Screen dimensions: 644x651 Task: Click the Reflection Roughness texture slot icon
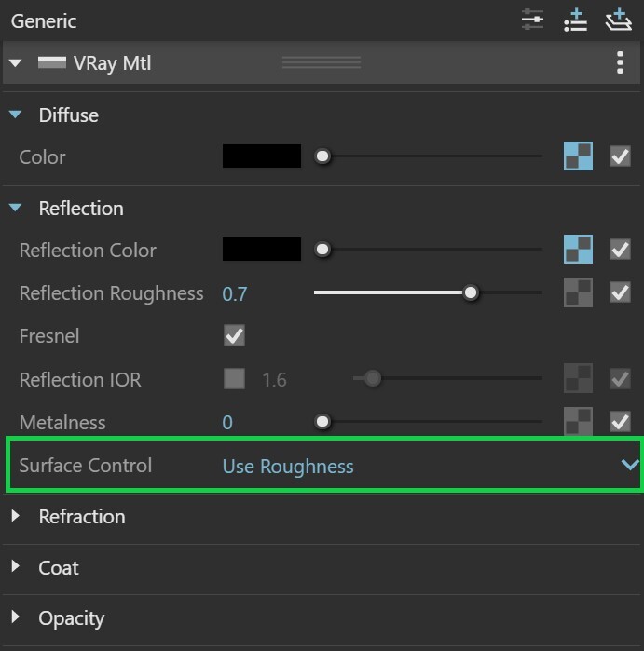(x=578, y=292)
